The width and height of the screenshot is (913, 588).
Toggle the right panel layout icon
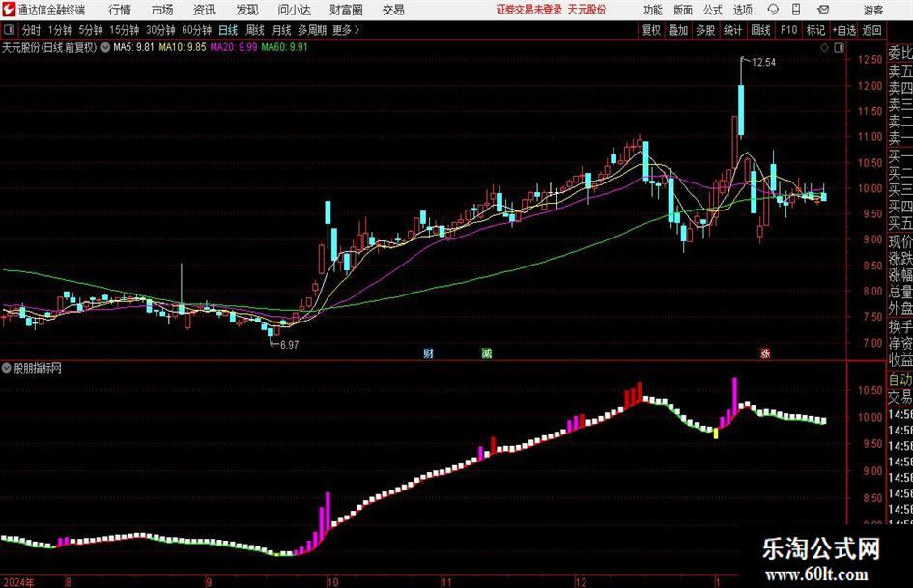(839, 48)
